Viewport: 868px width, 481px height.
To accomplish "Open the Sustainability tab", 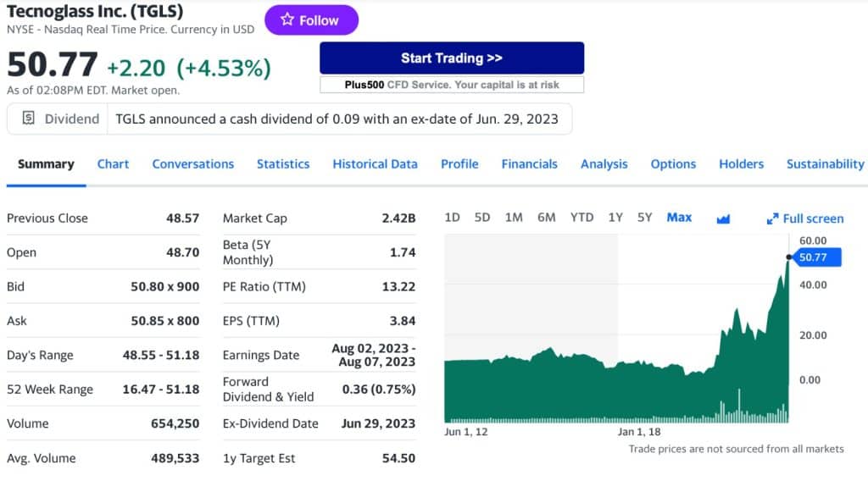I will coord(825,164).
